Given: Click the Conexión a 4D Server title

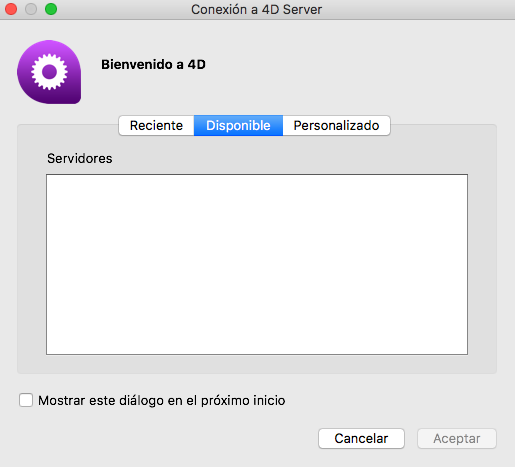Looking at the screenshot, I should pyautogui.click(x=257, y=9).
